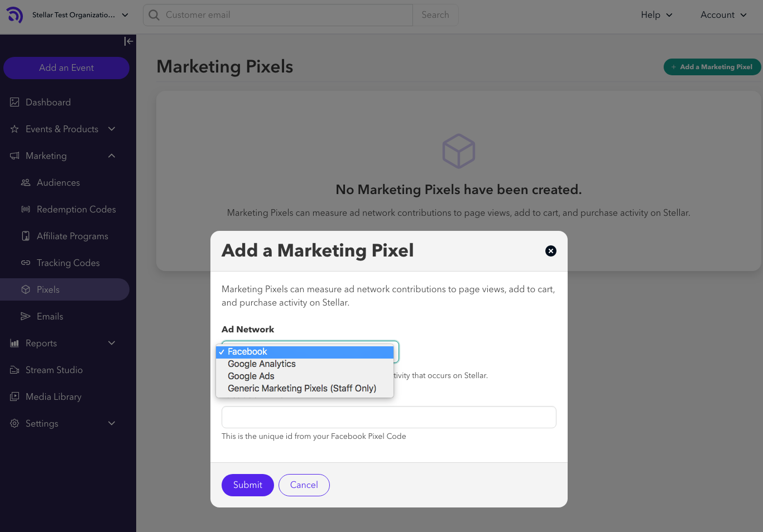Select Events & Products in the sidebar
This screenshot has width=763, height=532.
[61, 129]
